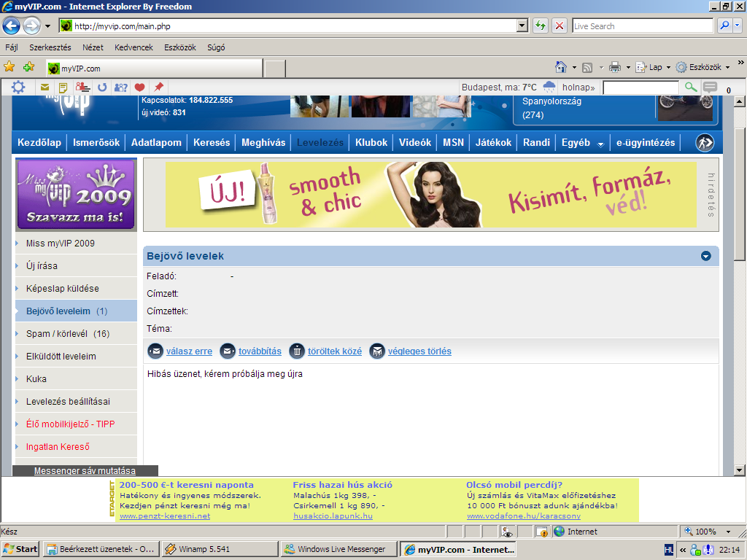The height and width of the screenshot is (560, 747).
Task: Click Messenger sáv mutatása link
Action: tap(85, 470)
